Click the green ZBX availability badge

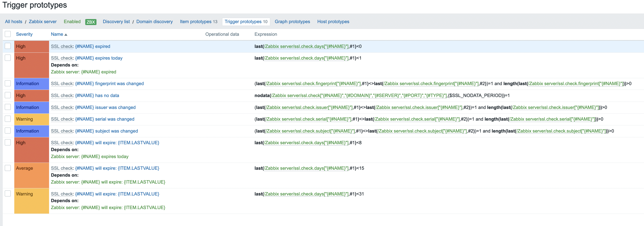(91, 22)
